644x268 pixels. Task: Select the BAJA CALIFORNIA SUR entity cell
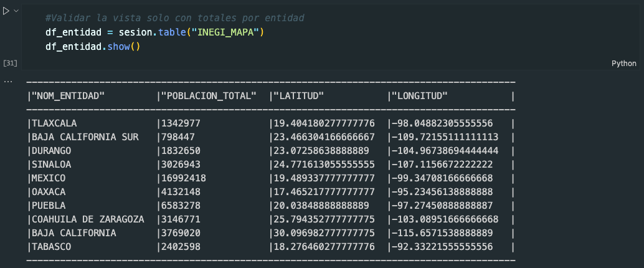[85, 136]
